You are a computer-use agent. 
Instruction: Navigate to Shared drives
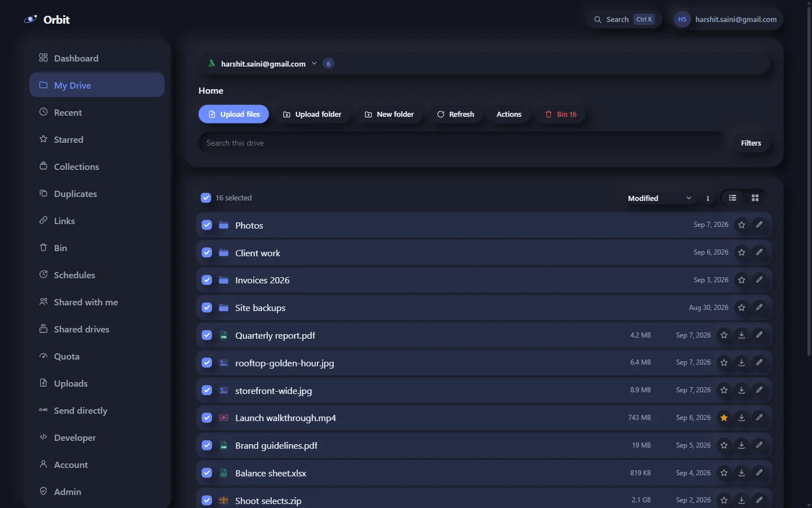(x=97, y=329)
